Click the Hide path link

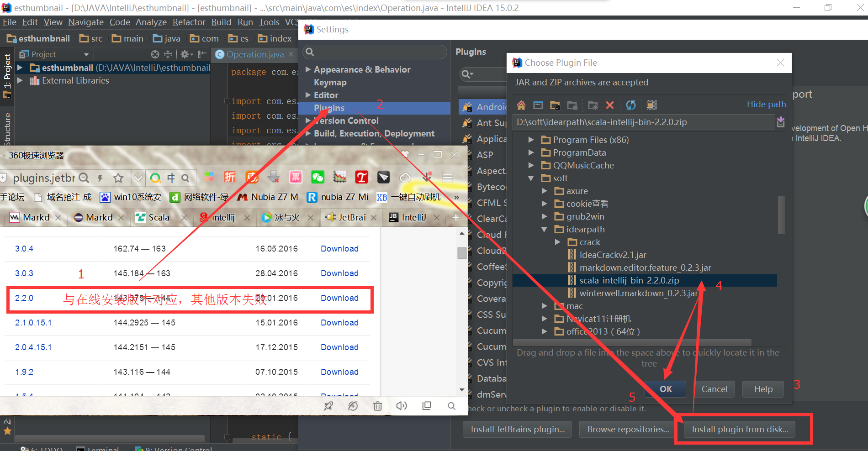click(766, 105)
